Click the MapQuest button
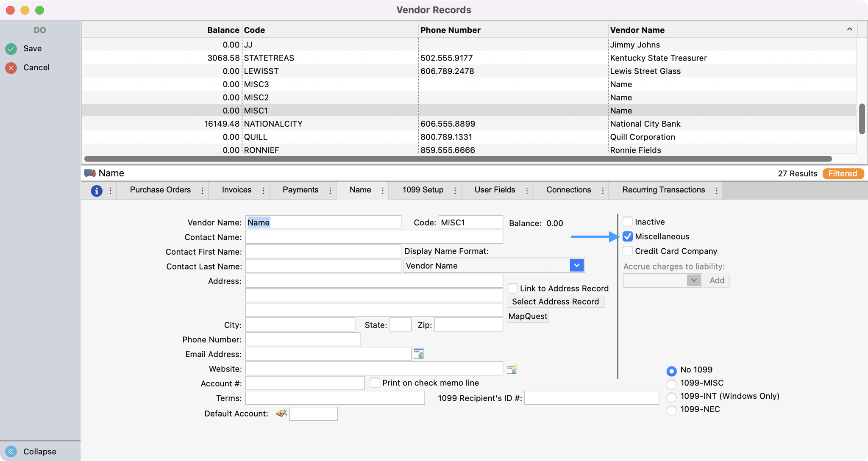Screen dimensions: 868x461 pos(528,316)
